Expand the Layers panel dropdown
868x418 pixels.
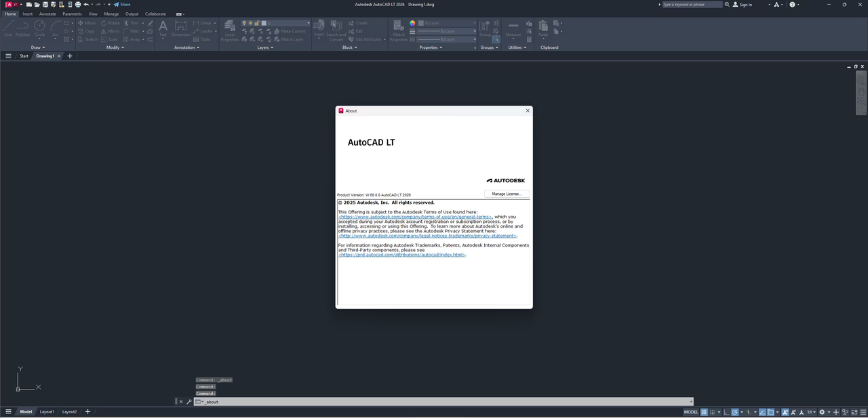click(x=265, y=47)
